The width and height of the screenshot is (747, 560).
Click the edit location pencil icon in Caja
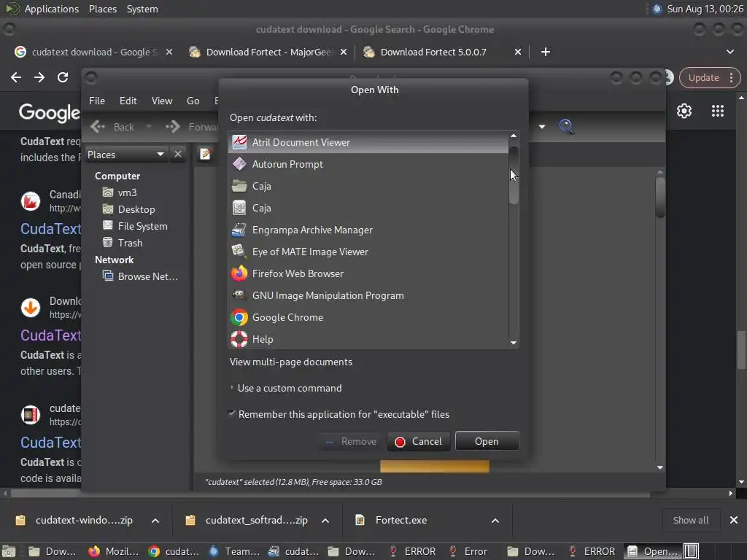pyautogui.click(x=205, y=155)
